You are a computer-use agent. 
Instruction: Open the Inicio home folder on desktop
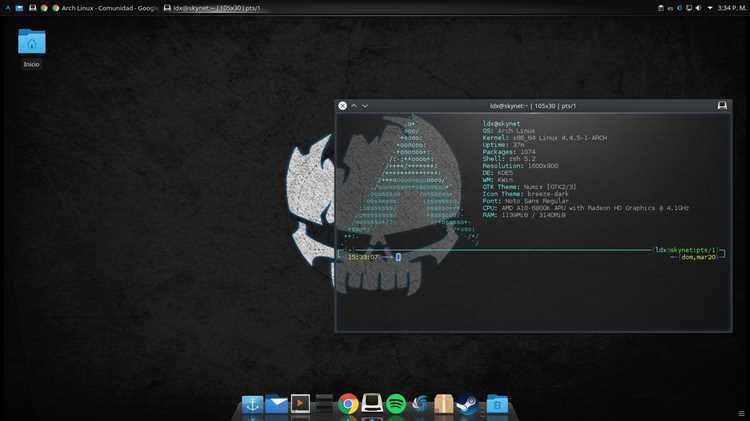tap(32, 48)
